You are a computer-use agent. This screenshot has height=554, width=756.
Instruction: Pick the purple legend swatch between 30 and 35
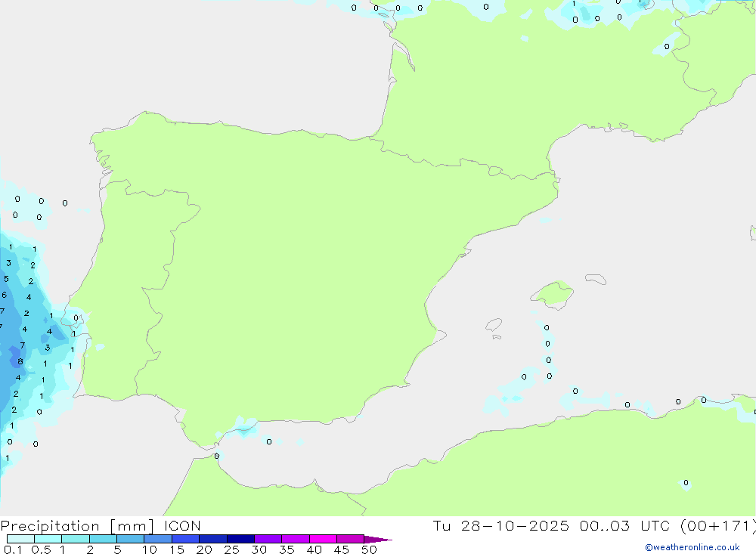click(268, 539)
